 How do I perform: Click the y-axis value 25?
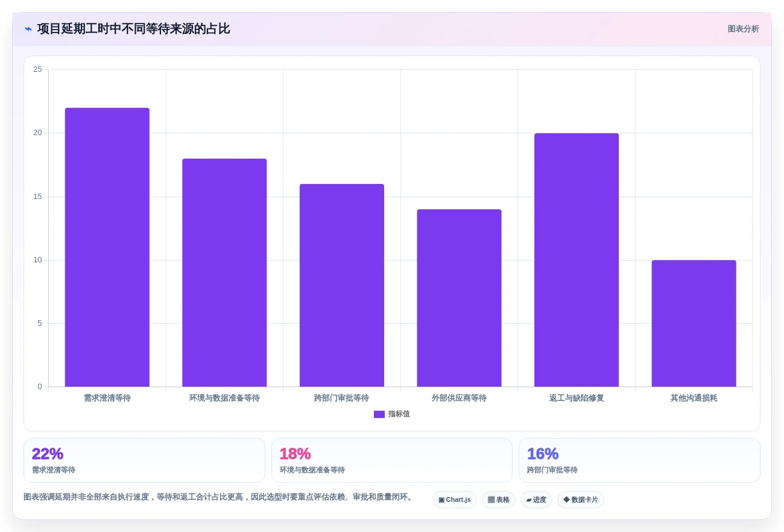[37, 69]
